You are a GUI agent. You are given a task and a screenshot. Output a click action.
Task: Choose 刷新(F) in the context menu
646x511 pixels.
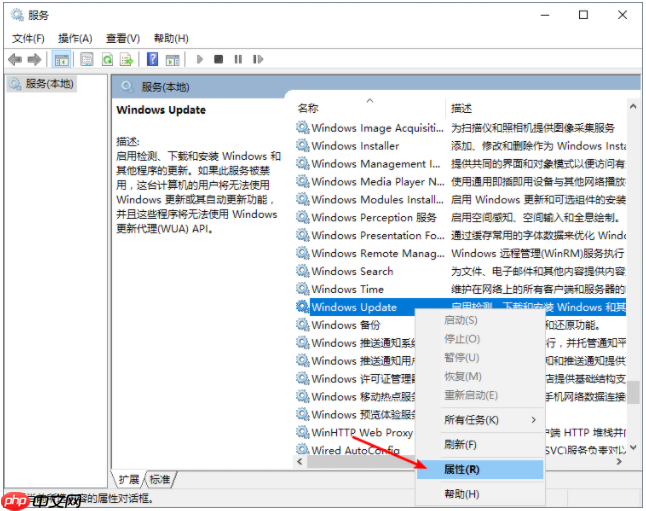[x=480, y=445]
